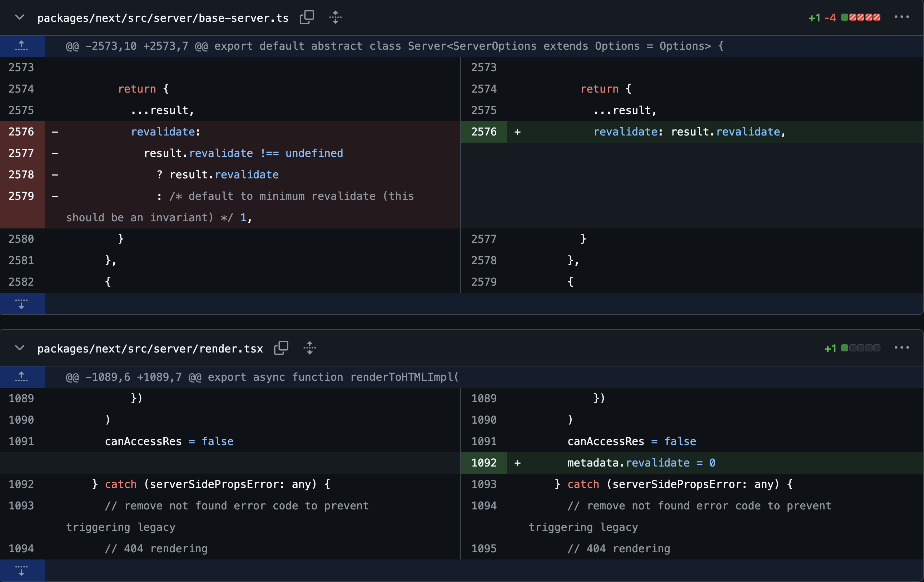Click the '+1 -4' change count
The image size is (924, 582).
[x=822, y=18]
